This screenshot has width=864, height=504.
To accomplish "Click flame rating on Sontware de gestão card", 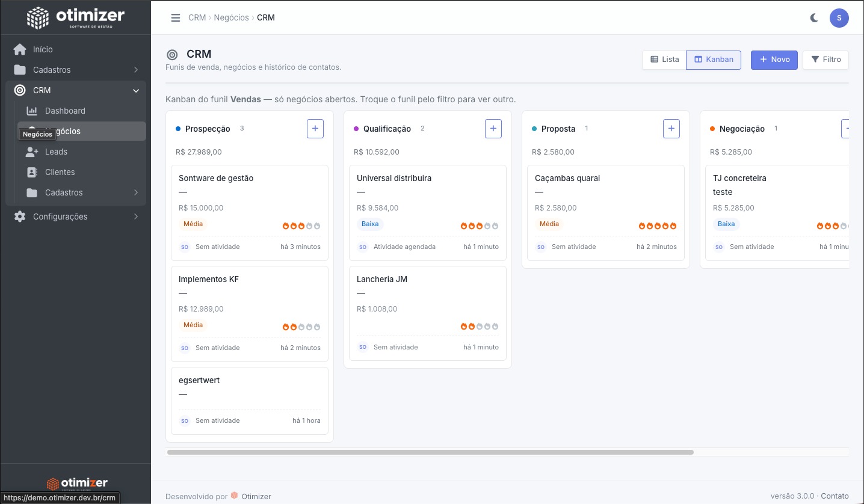I will (x=301, y=226).
